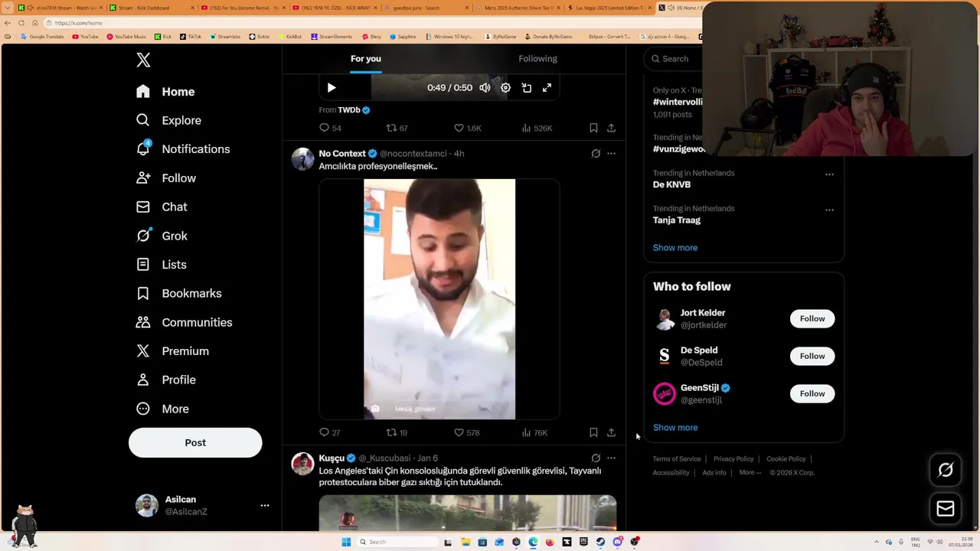Open No Context author profile name
980x551 pixels.
pos(342,154)
